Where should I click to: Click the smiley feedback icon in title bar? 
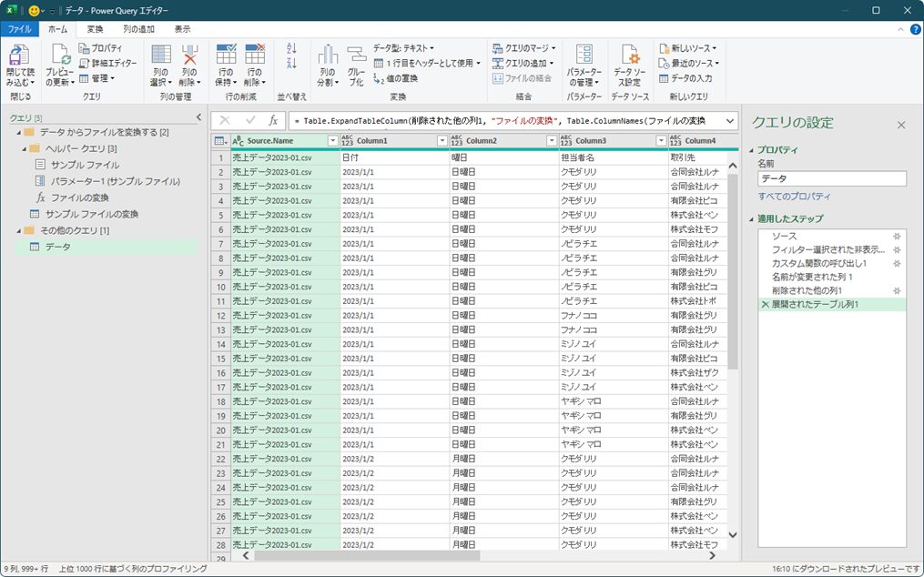point(35,11)
